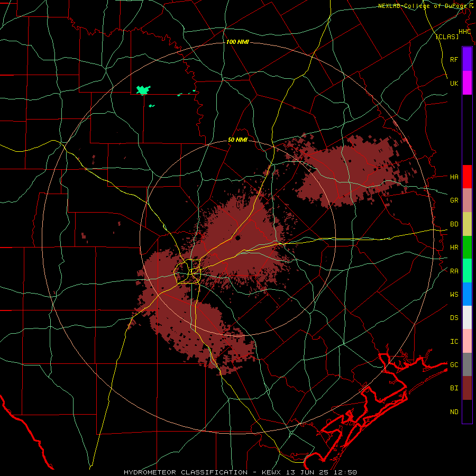Click the yellow BD legend color swatch

(x=467, y=224)
